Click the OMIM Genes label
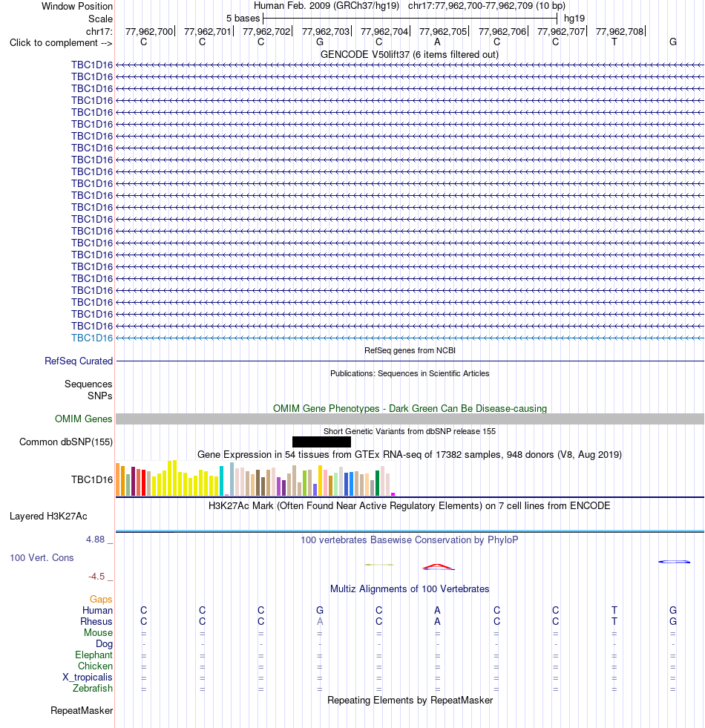The height and width of the screenshot is (728, 705). (84, 419)
